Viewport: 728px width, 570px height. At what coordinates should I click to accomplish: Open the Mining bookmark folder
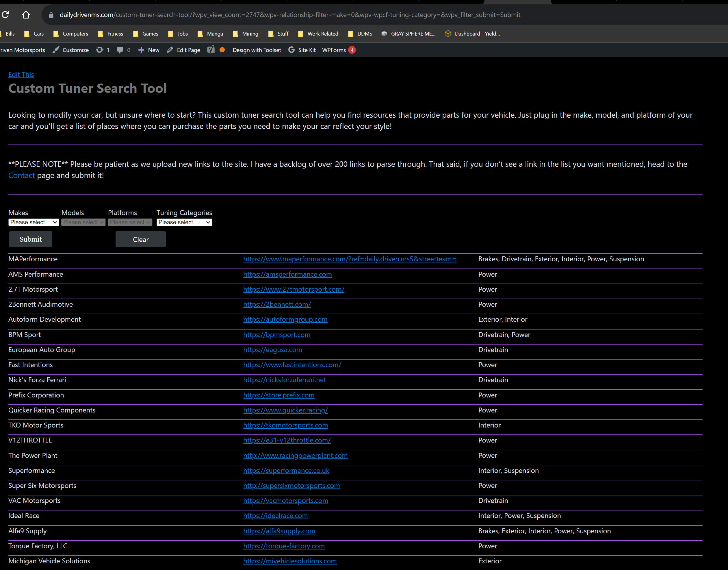[246, 34]
